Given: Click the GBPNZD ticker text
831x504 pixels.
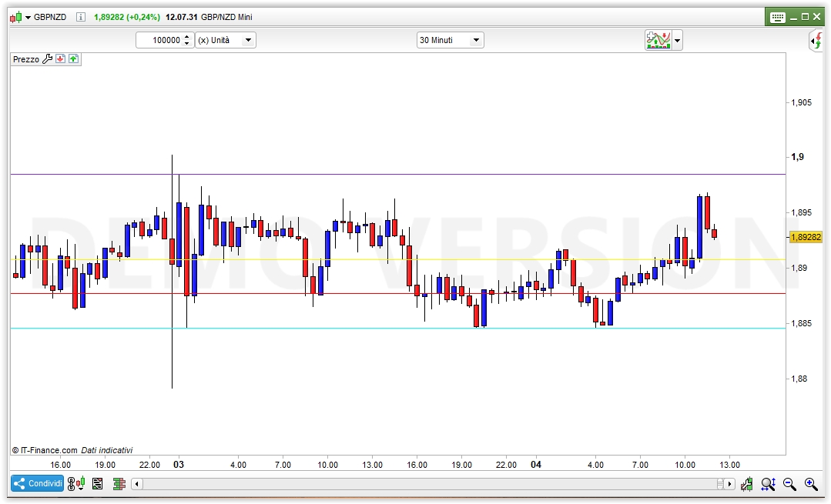Looking at the screenshot, I should [x=50, y=17].
